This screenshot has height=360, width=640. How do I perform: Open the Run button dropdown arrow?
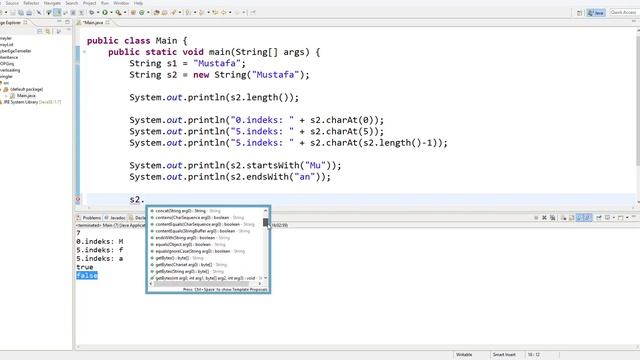coord(111,13)
